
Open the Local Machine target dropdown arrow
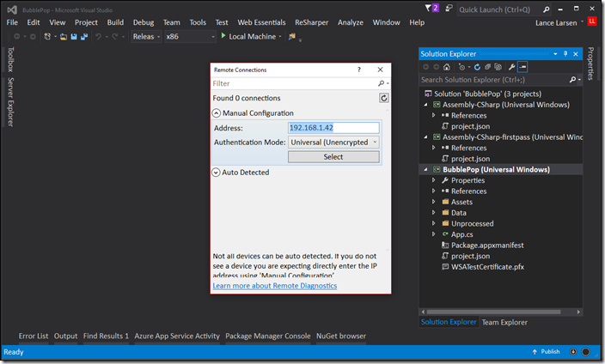tap(280, 37)
